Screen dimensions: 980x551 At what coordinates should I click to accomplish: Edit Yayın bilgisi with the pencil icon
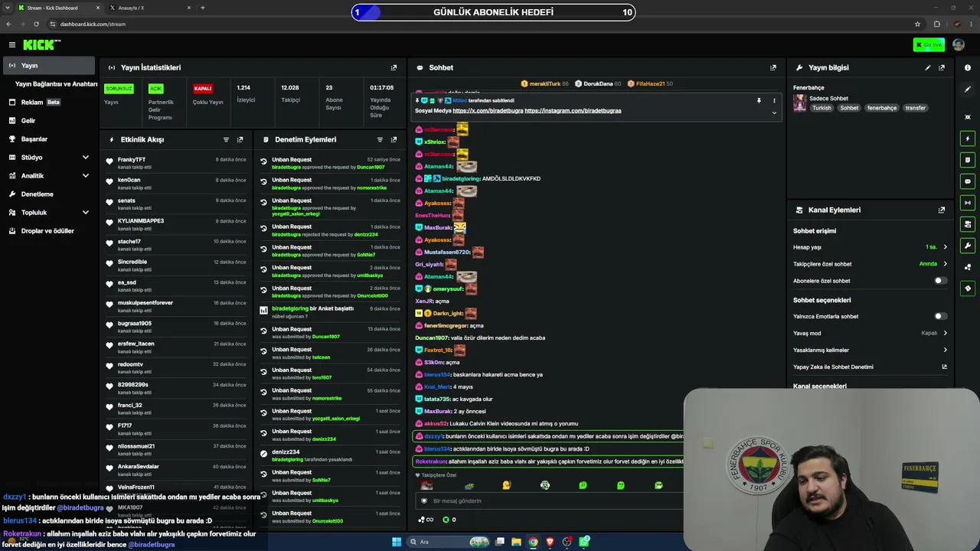(928, 67)
